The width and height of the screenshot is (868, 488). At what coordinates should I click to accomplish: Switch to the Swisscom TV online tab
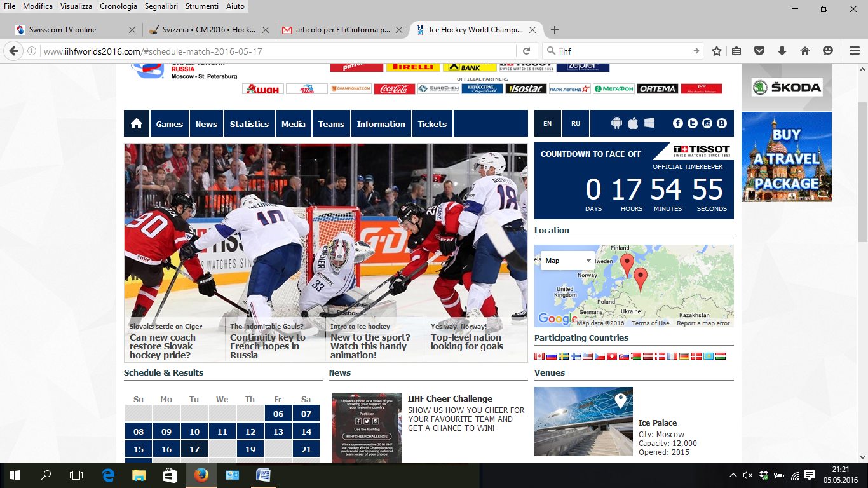pos(76,30)
